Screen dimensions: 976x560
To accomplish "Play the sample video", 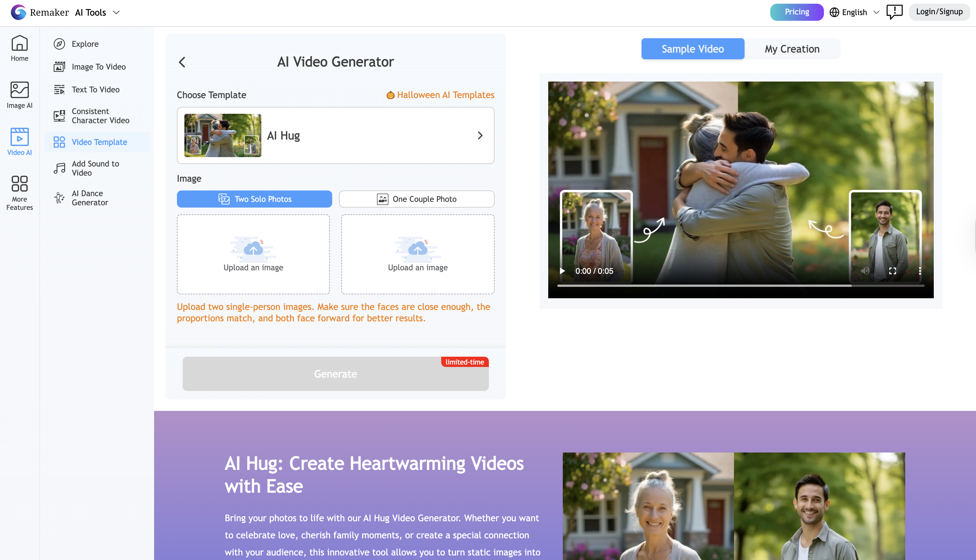I will (562, 271).
